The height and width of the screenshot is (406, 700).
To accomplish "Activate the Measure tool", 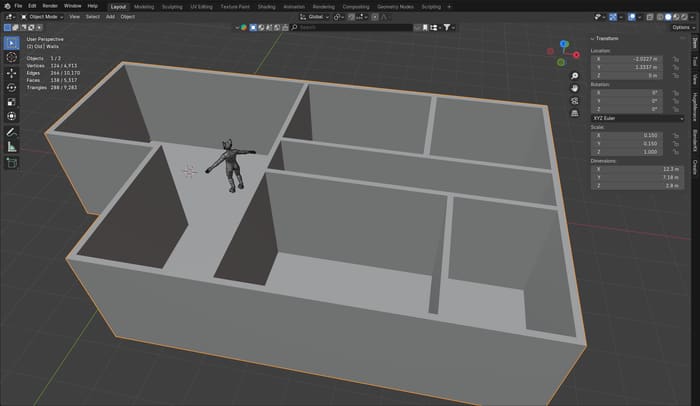I will click(x=11, y=146).
